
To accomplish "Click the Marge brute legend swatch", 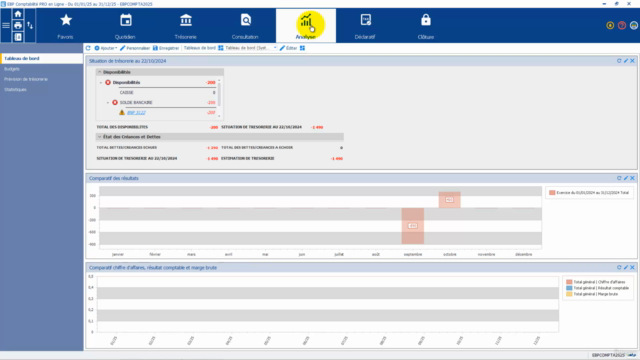I will tap(569, 294).
